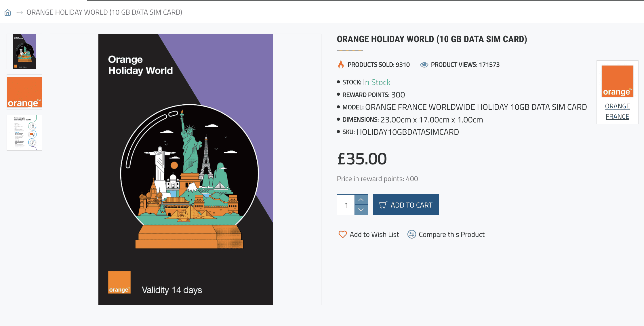Select the first snow globe thumbnail
Viewport: 644px width, 326px height.
click(x=24, y=51)
